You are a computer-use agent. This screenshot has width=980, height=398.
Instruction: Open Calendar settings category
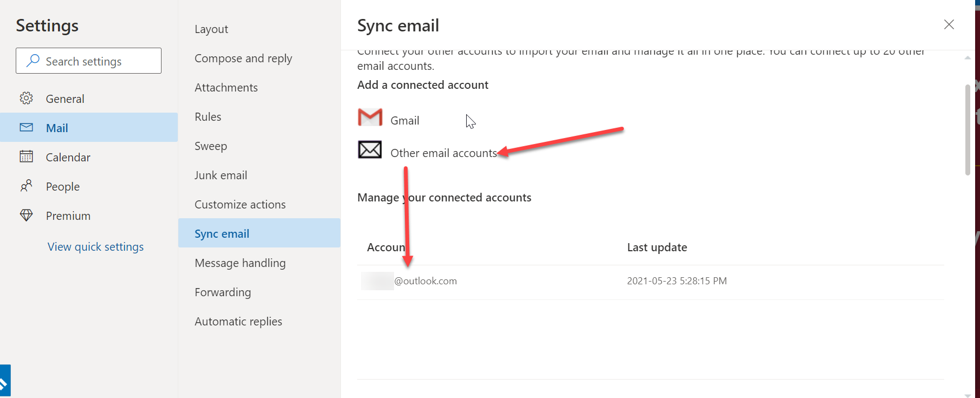(x=89, y=157)
